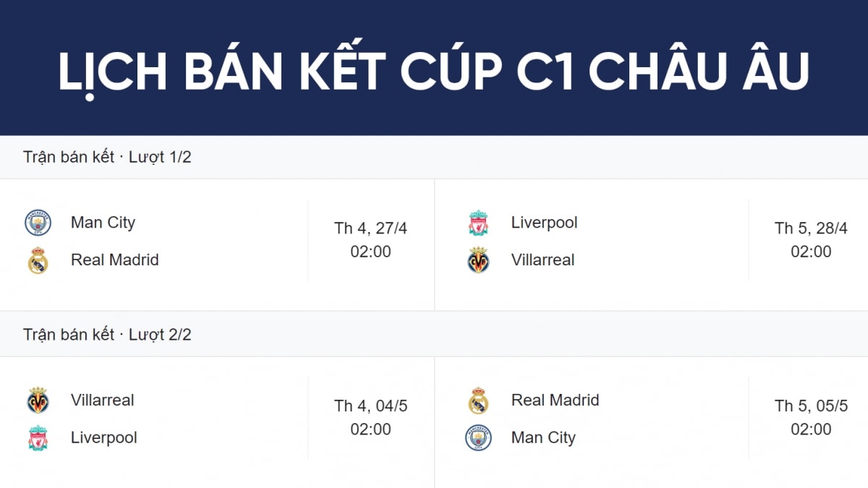
Task: Click the Th 5, 05/5 match time
Action: 811,418
